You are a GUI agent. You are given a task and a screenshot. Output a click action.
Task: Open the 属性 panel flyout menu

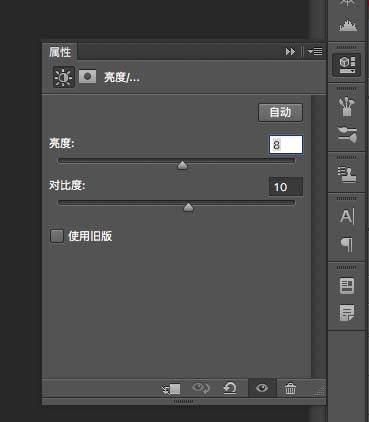tap(315, 51)
